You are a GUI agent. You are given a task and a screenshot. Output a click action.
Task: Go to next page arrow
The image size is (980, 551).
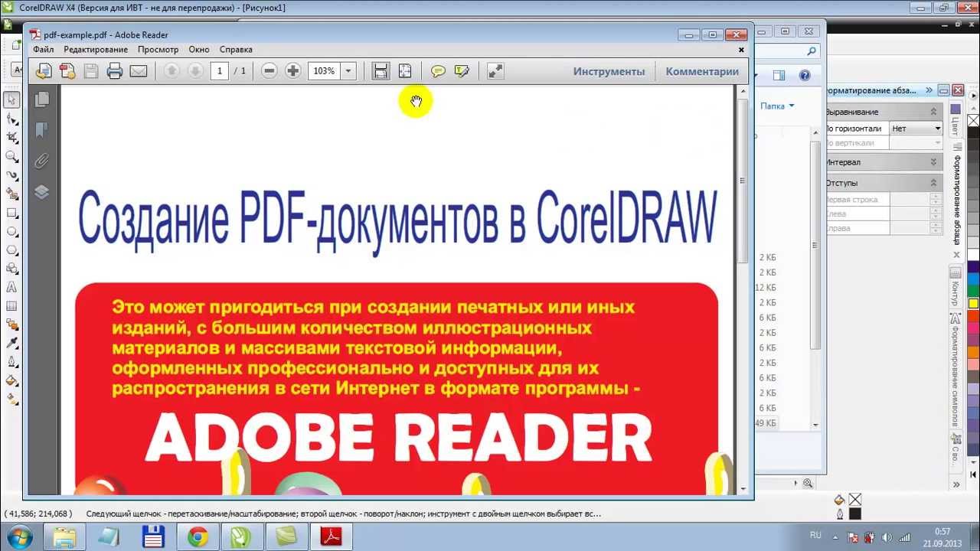click(195, 71)
